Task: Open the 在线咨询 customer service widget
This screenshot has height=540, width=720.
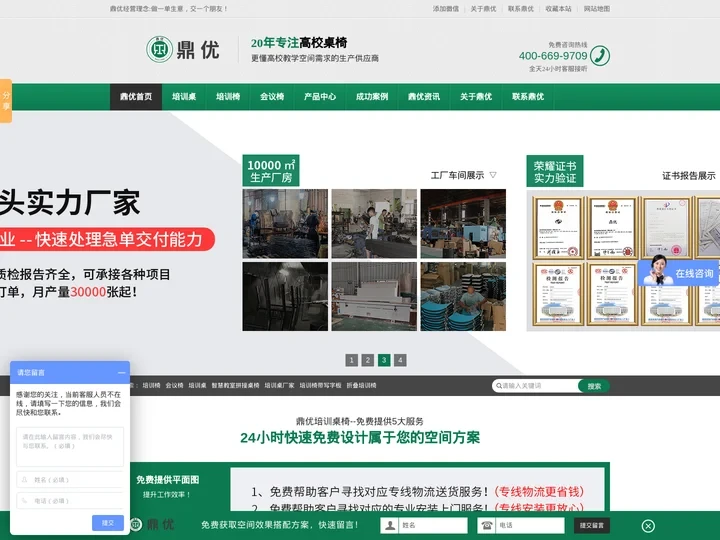Action: pyautogui.click(x=678, y=273)
